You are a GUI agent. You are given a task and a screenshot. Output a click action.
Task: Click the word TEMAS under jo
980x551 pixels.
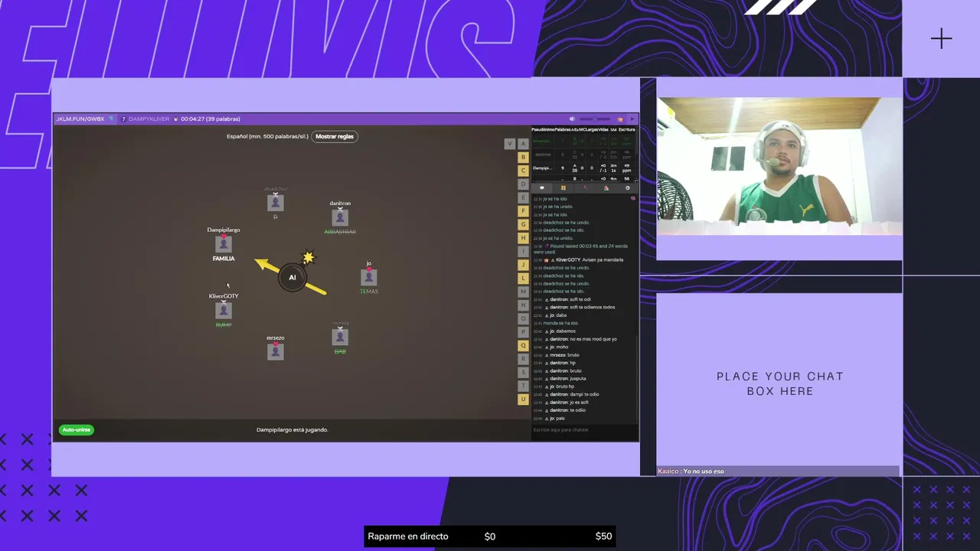pyautogui.click(x=369, y=292)
